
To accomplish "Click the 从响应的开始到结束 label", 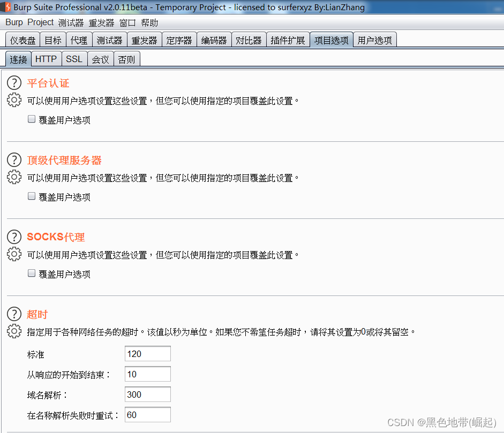I will point(69,375).
